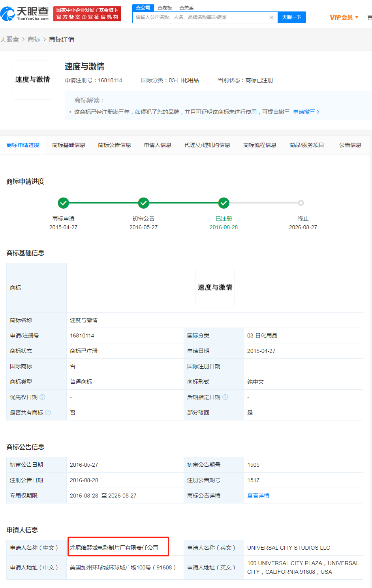
Task: Switch to the 查老板 search tab
Action: (164, 8)
